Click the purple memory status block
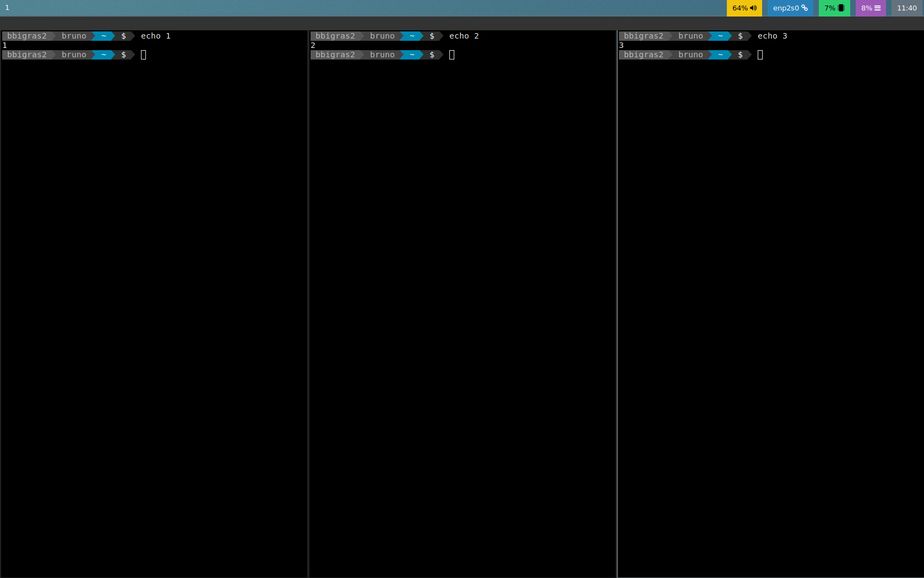The image size is (924, 578). point(870,8)
